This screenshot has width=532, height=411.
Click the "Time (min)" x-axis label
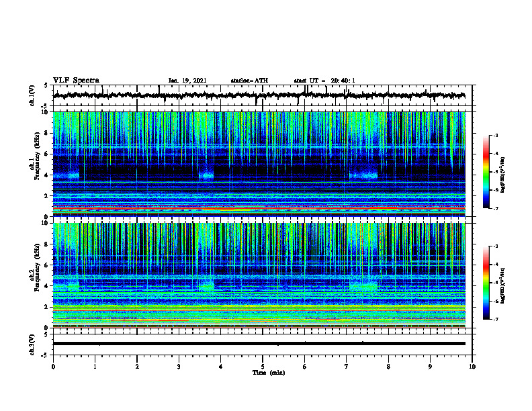269,373
